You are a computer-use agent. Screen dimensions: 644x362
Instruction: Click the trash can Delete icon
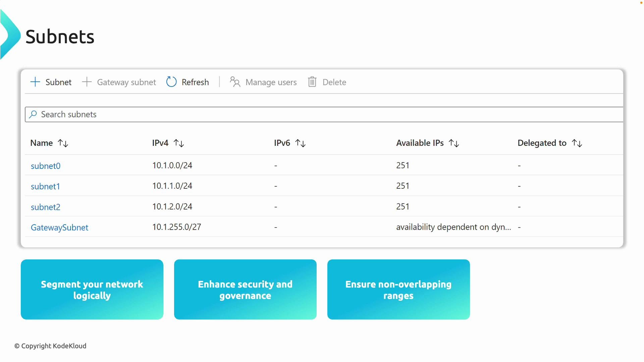(312, 82)
